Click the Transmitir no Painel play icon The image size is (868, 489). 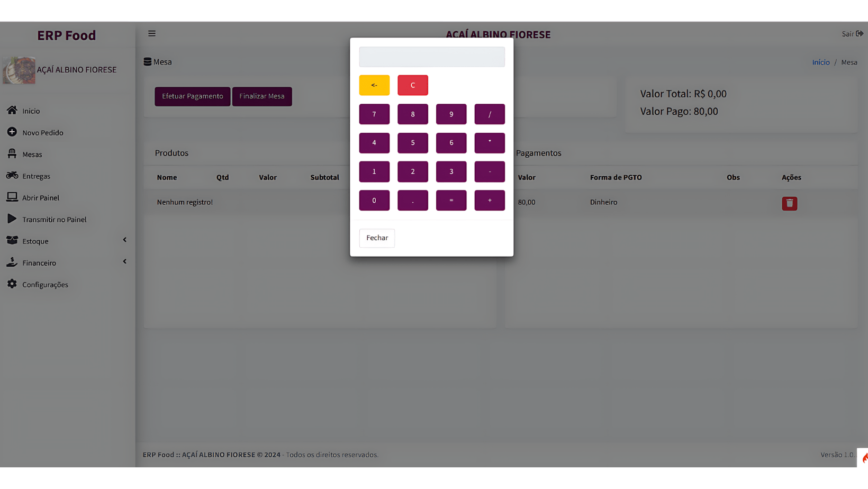tap(12, 219)
